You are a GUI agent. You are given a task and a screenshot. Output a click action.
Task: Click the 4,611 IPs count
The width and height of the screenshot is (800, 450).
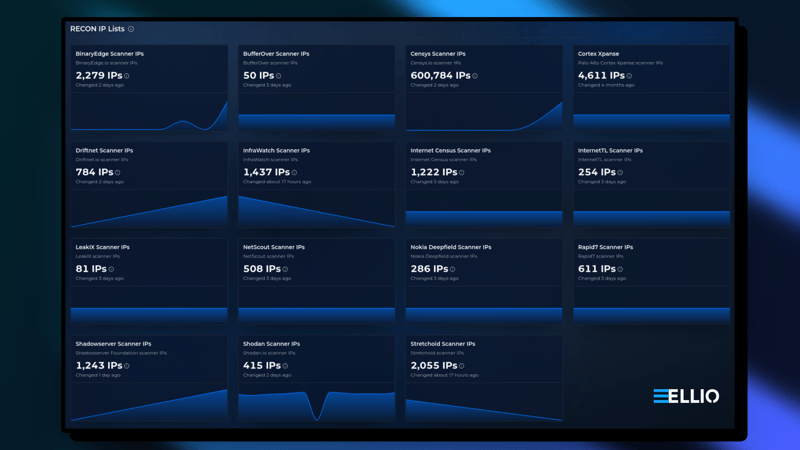(x=601, y=76)
